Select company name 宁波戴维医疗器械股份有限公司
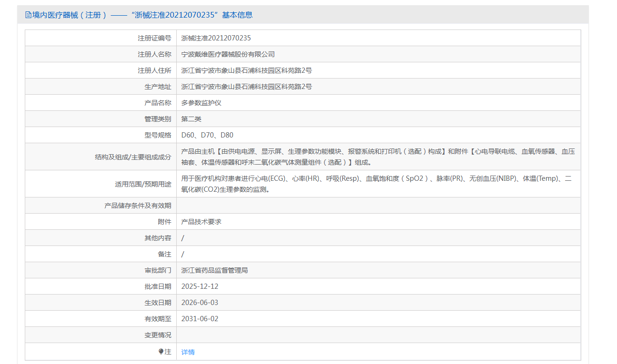The width and height of the screenshot is (617, 364). point(228,54)
